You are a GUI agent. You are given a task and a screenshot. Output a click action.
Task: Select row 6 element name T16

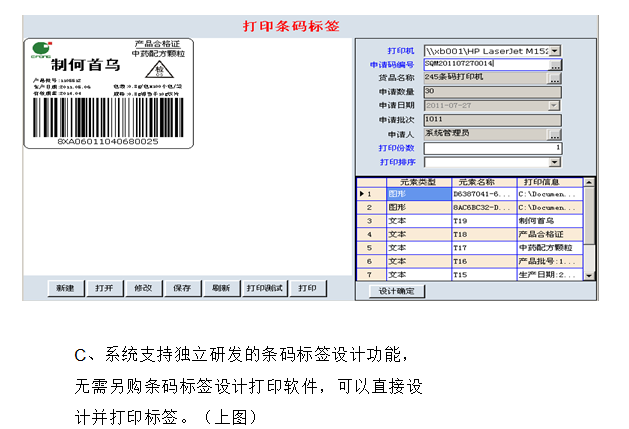point(484,261)
